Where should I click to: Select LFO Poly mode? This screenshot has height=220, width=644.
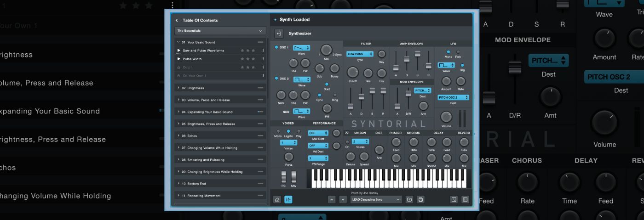[x=458, y=52]
